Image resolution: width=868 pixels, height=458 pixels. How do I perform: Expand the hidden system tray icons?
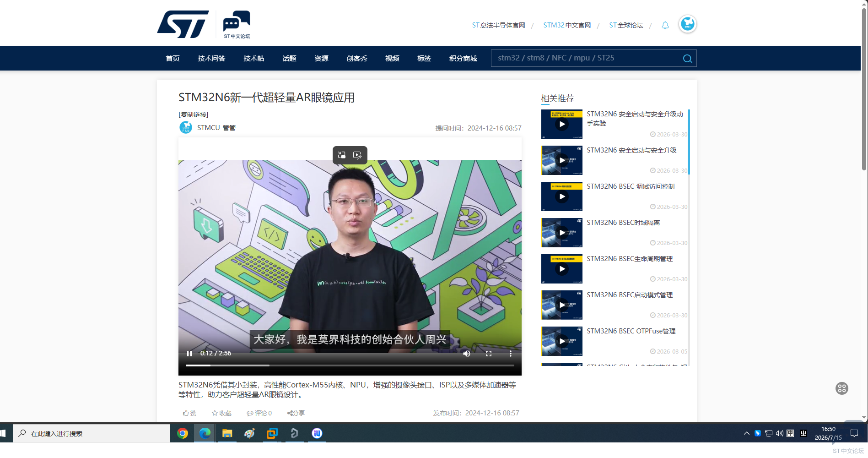pyautogui.click(x=747, y=433)
